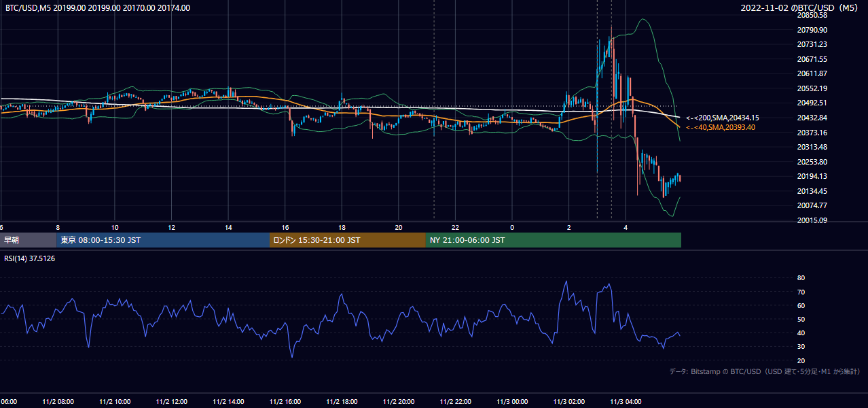This screenshot has width=868, height=408.
Task: Click the 200 SMA 20434.15 label
Action: pos(723,118)
